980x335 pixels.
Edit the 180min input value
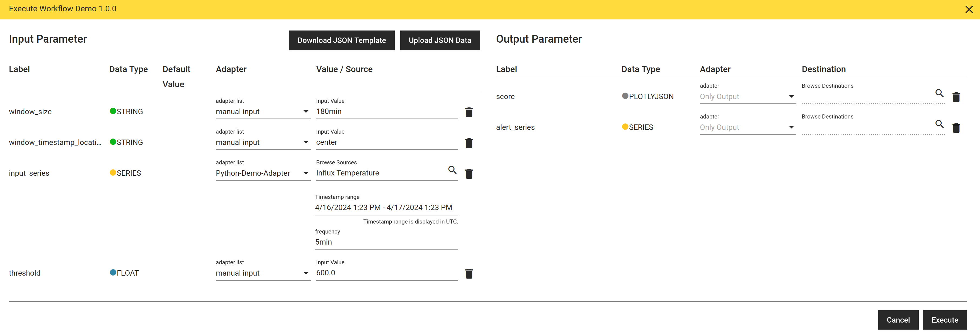click(x=387, y=112)
